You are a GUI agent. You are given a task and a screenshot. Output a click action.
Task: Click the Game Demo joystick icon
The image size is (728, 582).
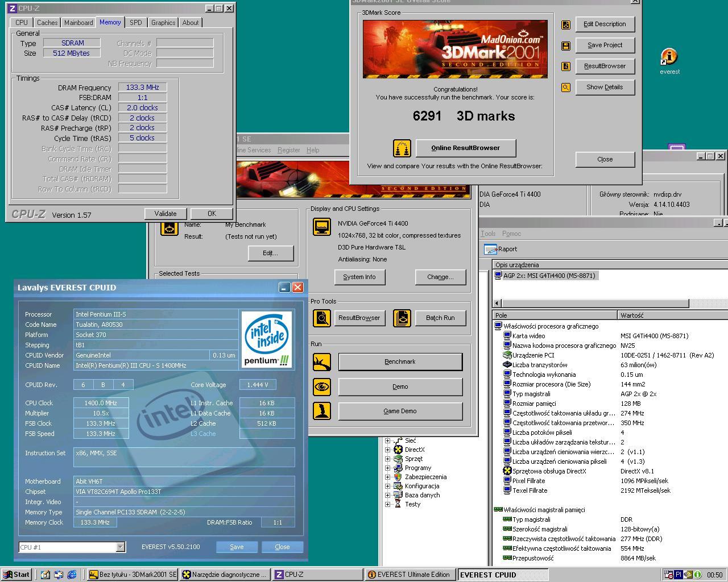322,411
